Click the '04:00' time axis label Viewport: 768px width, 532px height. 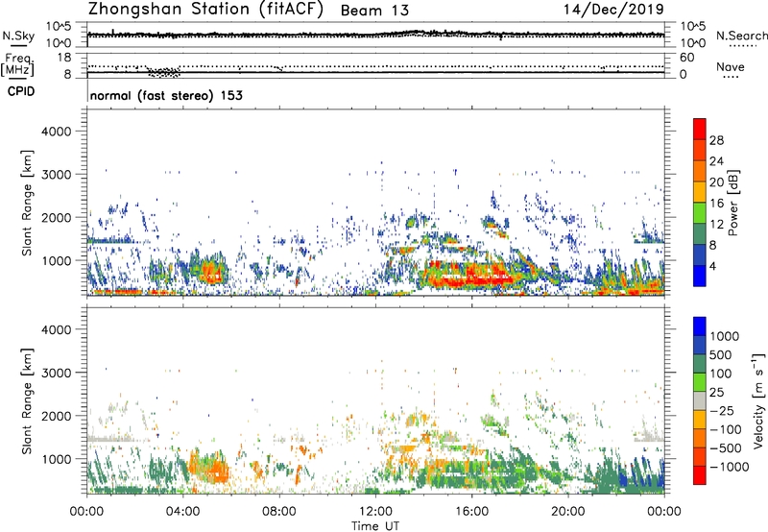point(182,512)
